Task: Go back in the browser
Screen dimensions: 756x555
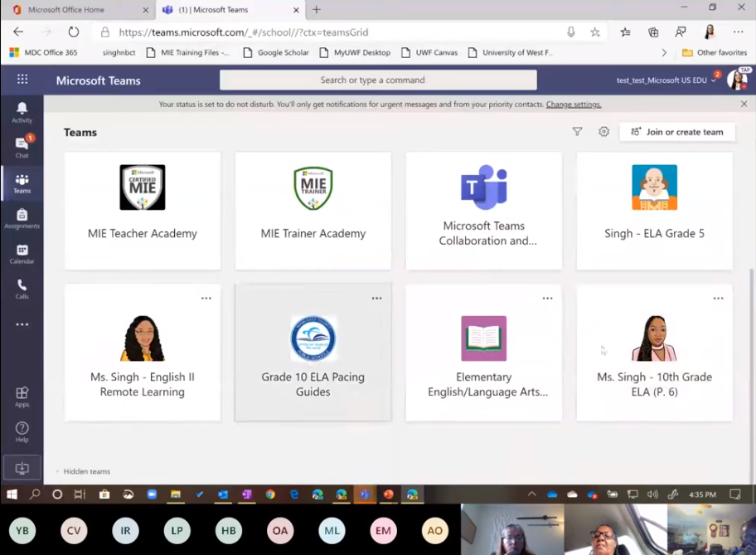Action: pos(18,32)
